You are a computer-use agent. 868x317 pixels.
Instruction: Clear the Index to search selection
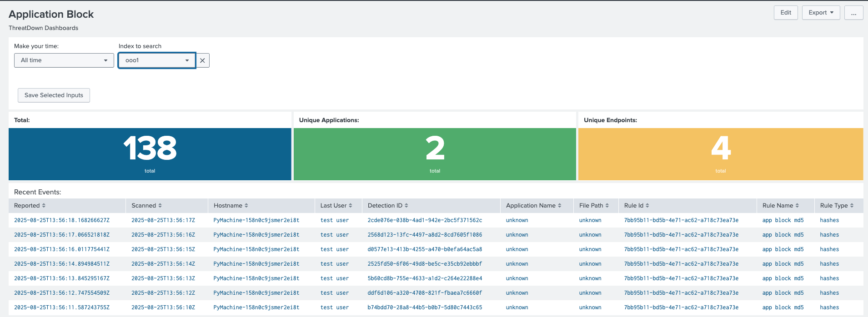click(202, 60)
